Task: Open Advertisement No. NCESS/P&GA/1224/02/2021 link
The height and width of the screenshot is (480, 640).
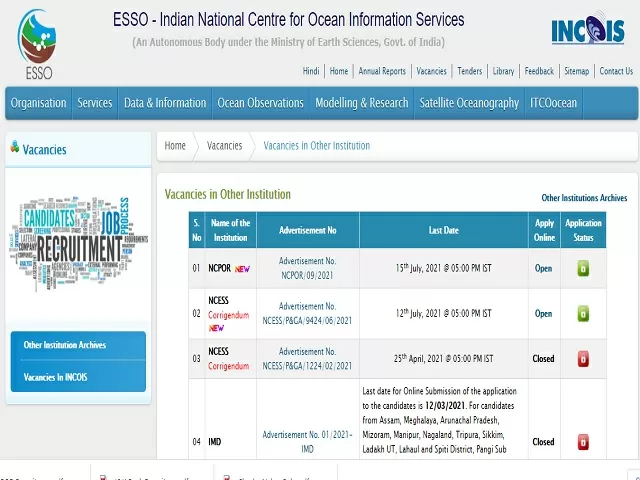Action: pos(307,359)
